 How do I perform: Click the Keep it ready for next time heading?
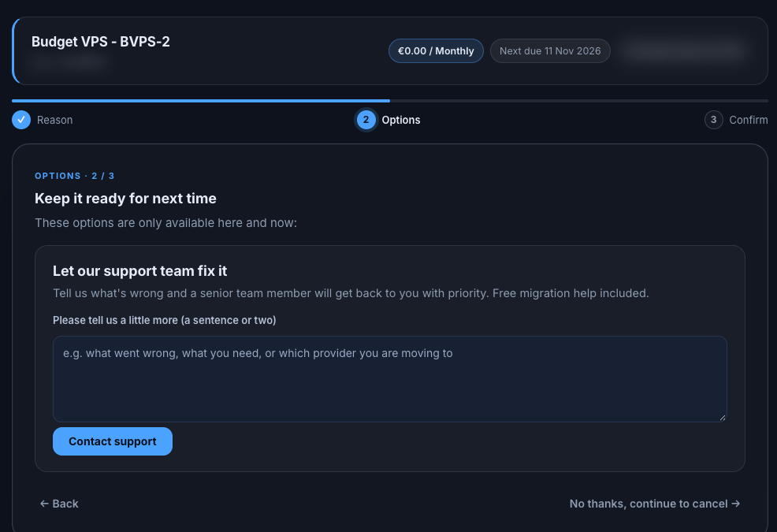point(125,199)
